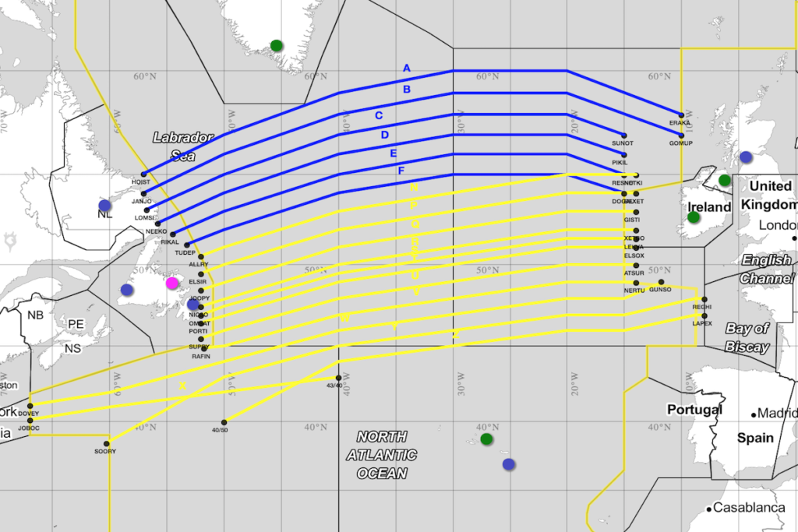Select the blue dot over Scotland
Viewport: 798px width, 532px height.
click(746, 157)
